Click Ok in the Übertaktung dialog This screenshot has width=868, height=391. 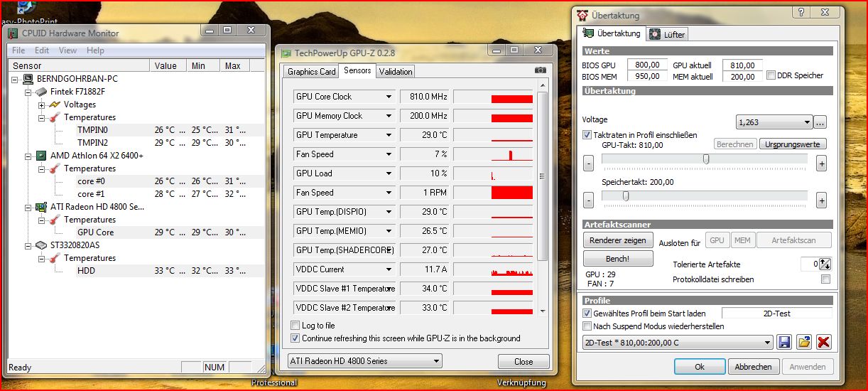tap(700, 367)
